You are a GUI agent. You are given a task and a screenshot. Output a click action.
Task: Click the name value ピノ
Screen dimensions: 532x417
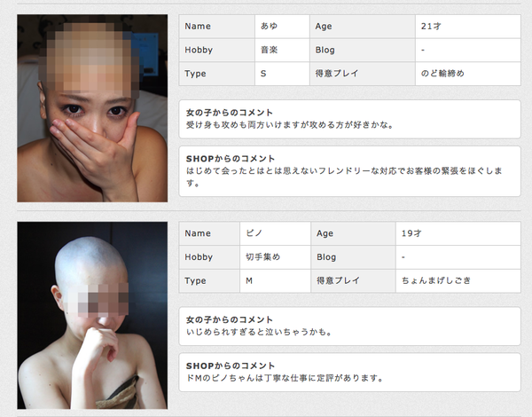click(254, 233)
